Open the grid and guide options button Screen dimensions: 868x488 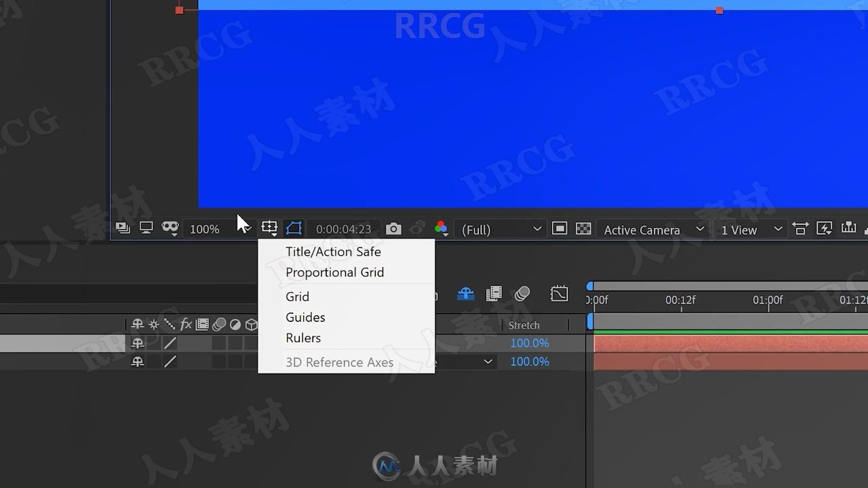(270, 228)
